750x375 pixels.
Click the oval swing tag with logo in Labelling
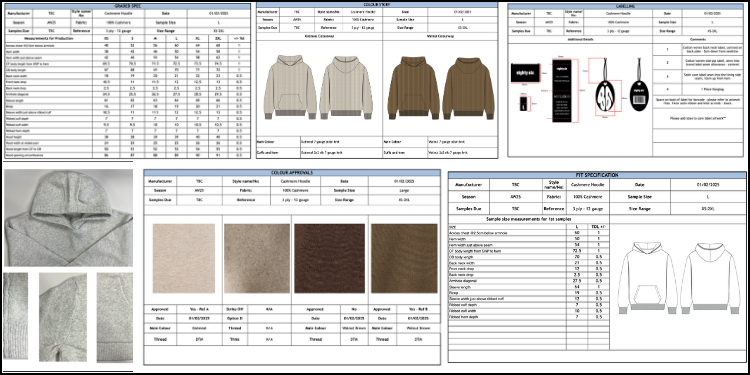tap(606, 95)
